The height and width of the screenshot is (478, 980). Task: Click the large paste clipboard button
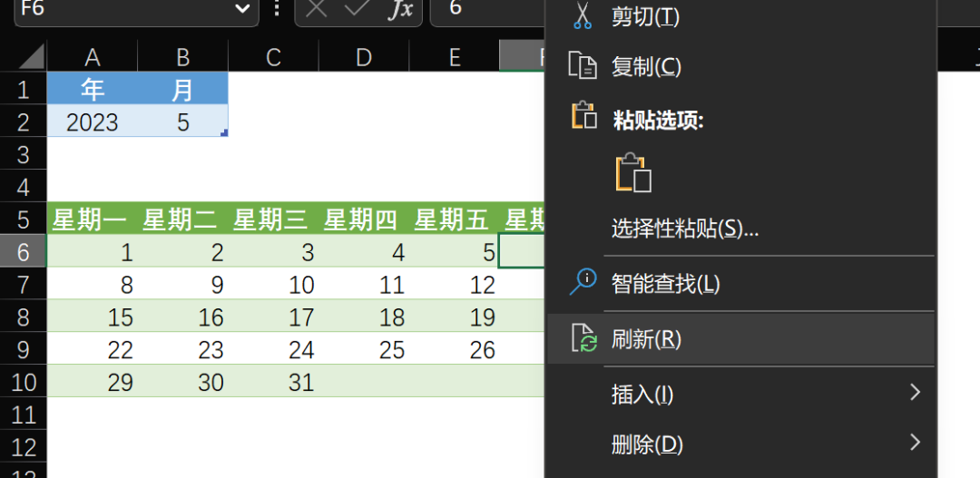[x=633, y=172]
